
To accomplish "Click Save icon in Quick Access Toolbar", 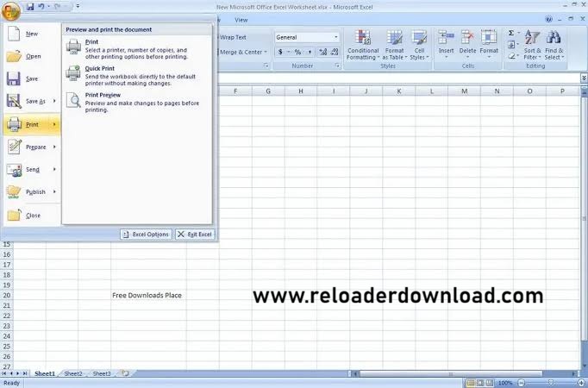I will 30,6.
